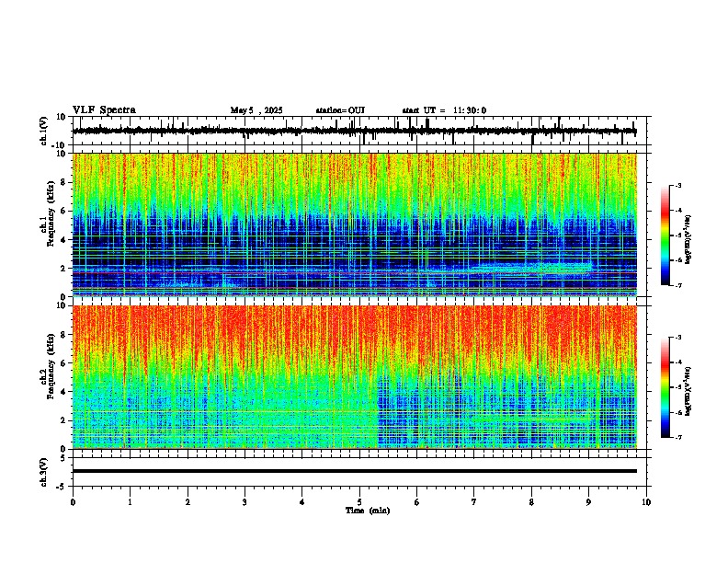
Task: Click the "-3" label on ch.2 color scale
Action: 677,338
